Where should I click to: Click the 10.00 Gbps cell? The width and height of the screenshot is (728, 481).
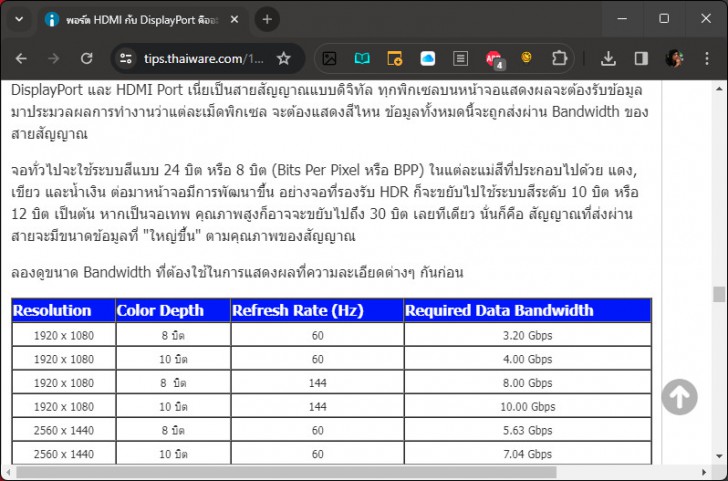[x=528, y=407]
